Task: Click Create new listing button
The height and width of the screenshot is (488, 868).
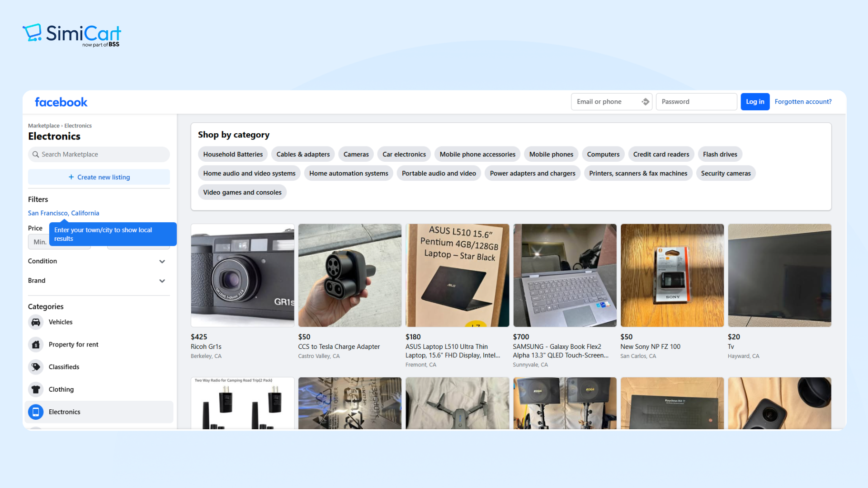Action: pyautogui.click(x=99, y=177)
